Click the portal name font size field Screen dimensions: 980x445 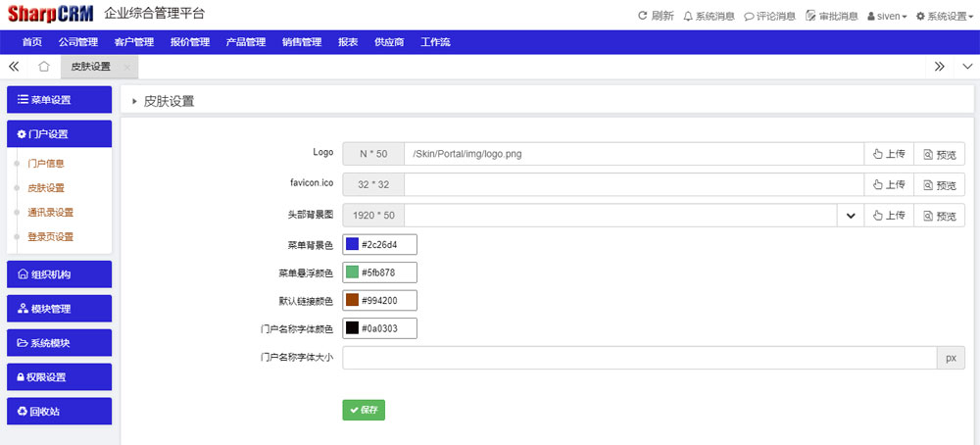639,358
